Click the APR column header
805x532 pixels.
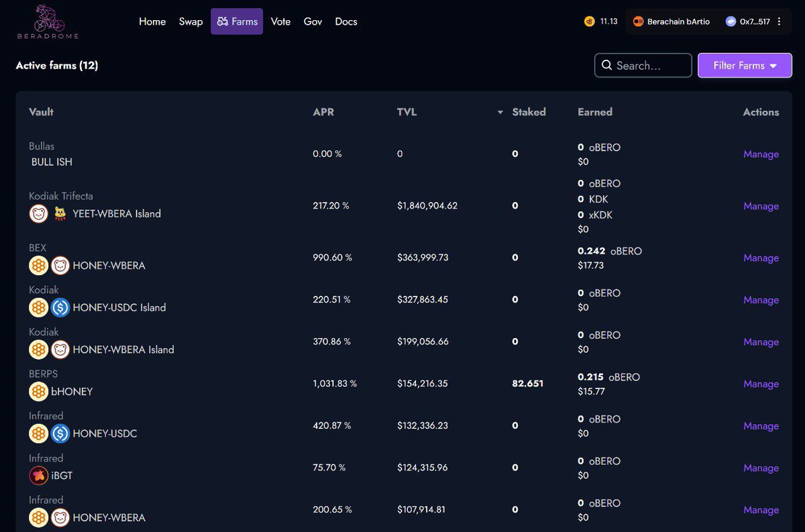(x=323, y=112)
